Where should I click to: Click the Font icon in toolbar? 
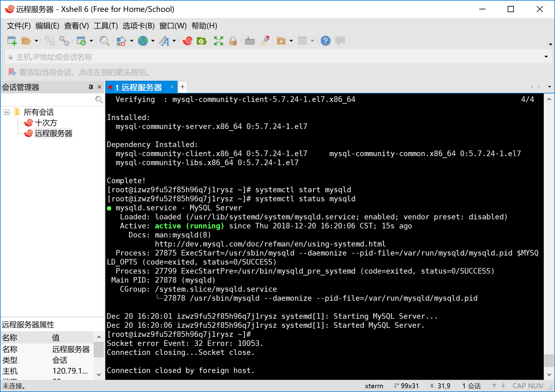(x=164, y=41)
